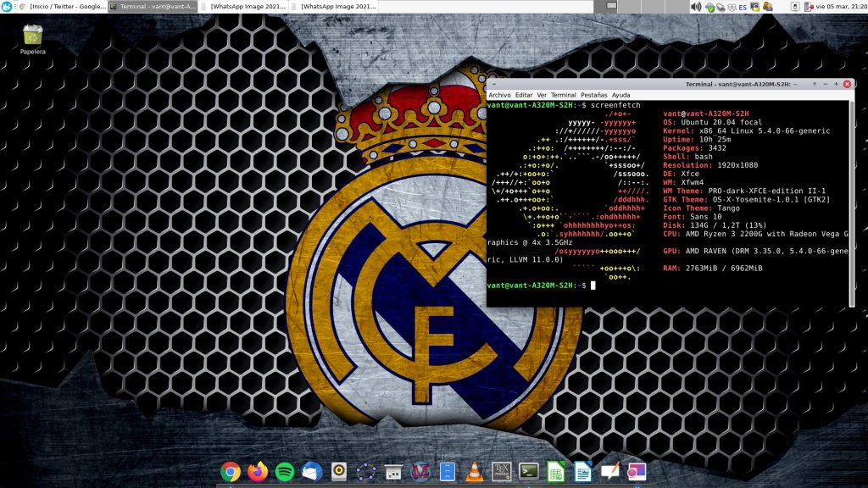Launch Google Chrome from the dock

pos(230,472)
